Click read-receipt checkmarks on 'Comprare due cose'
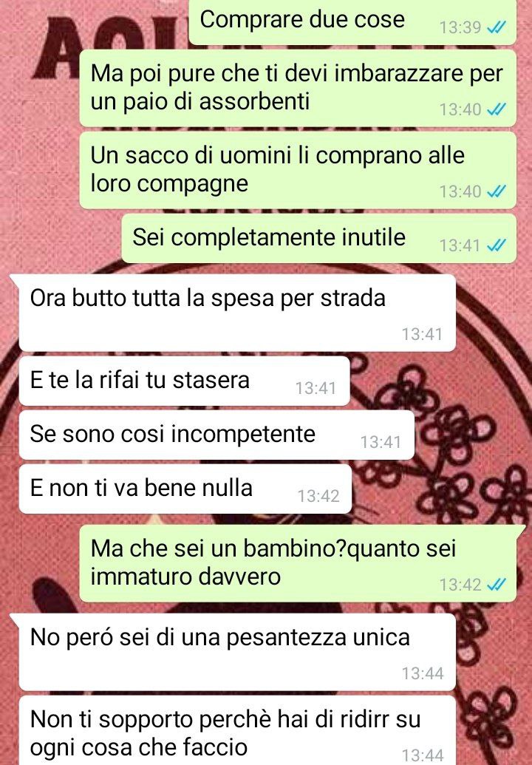532x765 pixels. [497, 27]
